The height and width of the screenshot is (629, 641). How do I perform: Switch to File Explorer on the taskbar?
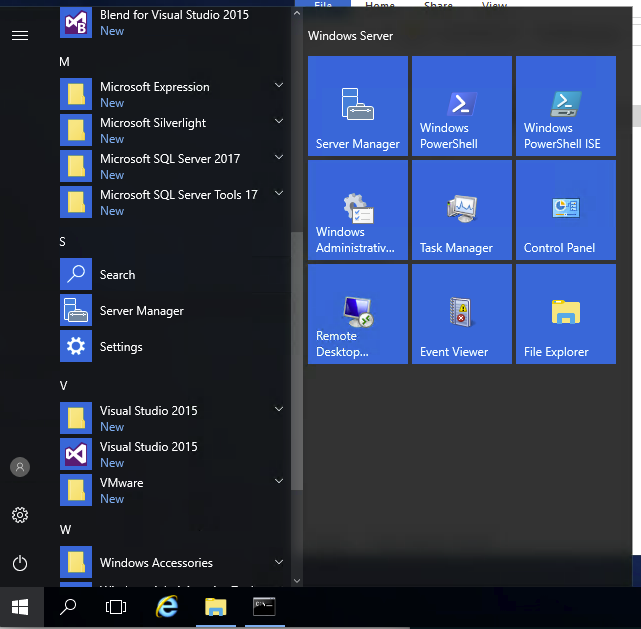pyautogui.click(x=216, y=607)
